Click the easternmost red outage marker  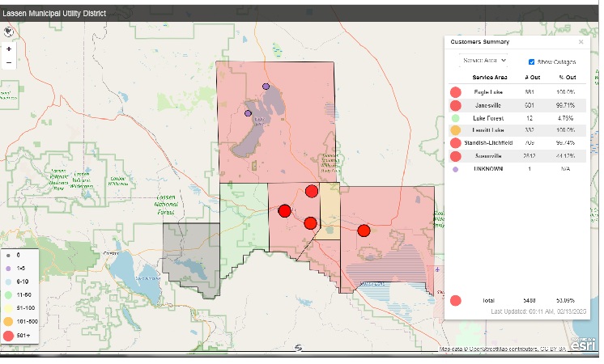click(364, 231)
